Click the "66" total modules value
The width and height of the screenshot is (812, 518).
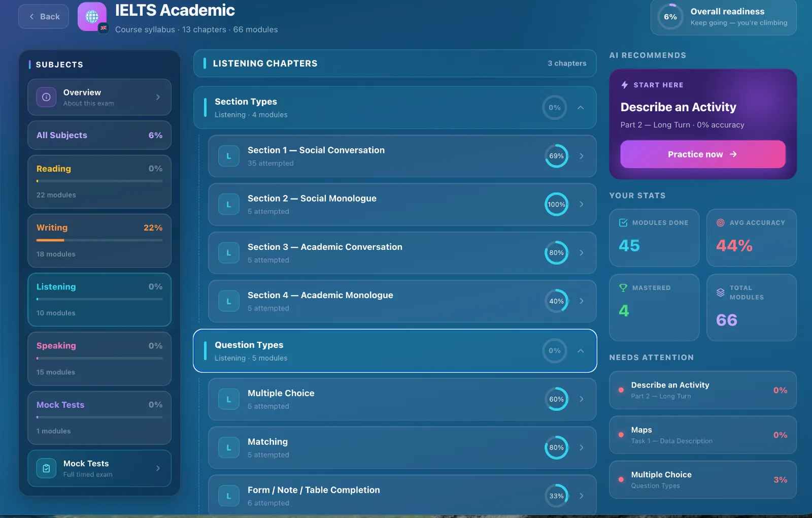tap(727, 320)
